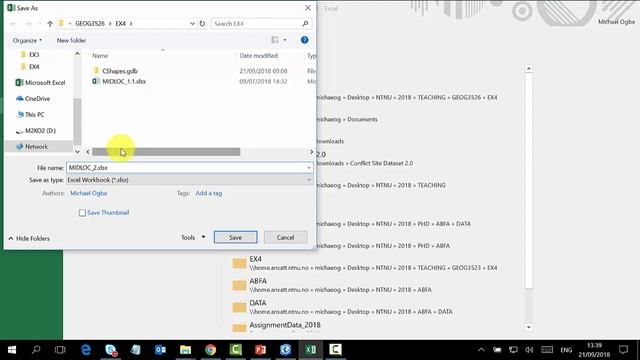Screen dimensions: 640x360
Task: Click the search magnifier in the Save As dialog
Action: 305,24
